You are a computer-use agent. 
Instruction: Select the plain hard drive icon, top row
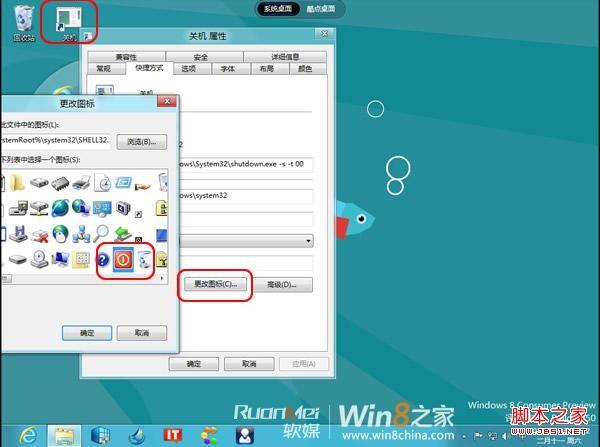(39, 183)
